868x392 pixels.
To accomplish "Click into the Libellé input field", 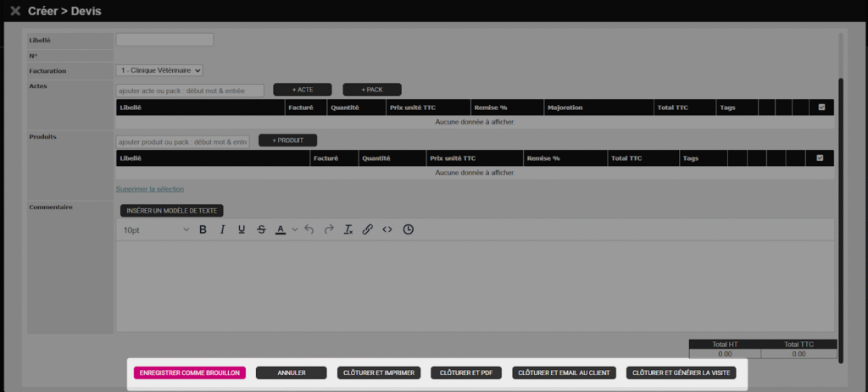I will [x=164, y=39].
